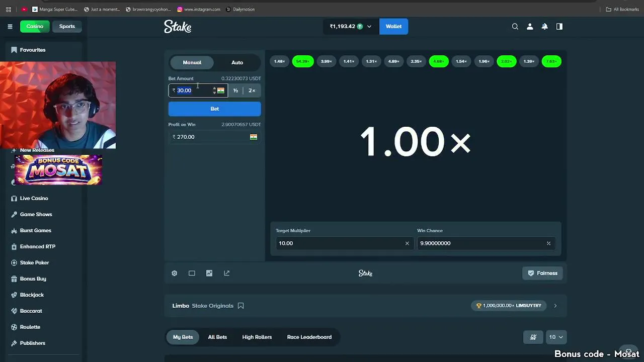The height and width of the screenshot is (362, 644).
Task: Clear target multiplier with X icon
Action: (x=407, y=243)
